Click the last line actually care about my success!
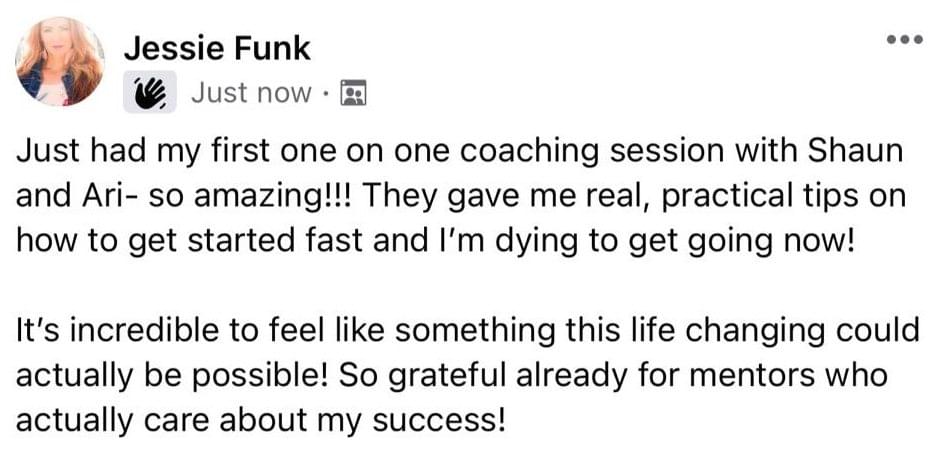Screen dimensions: 931x462 pos(261,420)
